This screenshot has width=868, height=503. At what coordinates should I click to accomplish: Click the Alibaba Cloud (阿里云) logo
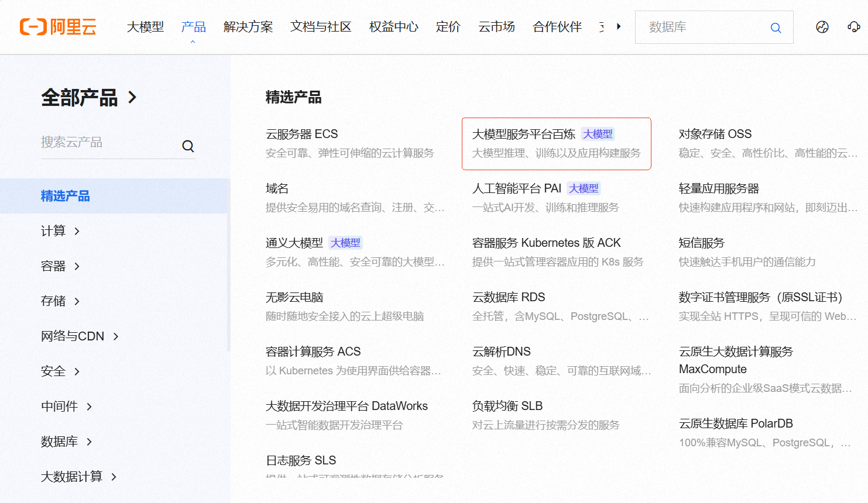[58, 27]
